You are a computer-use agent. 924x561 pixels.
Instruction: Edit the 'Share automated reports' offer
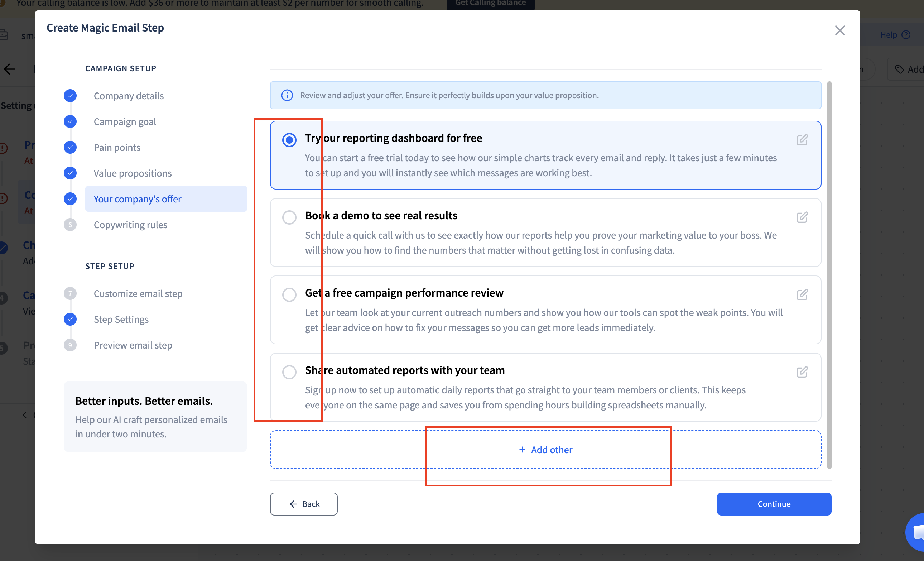point(802,372)
